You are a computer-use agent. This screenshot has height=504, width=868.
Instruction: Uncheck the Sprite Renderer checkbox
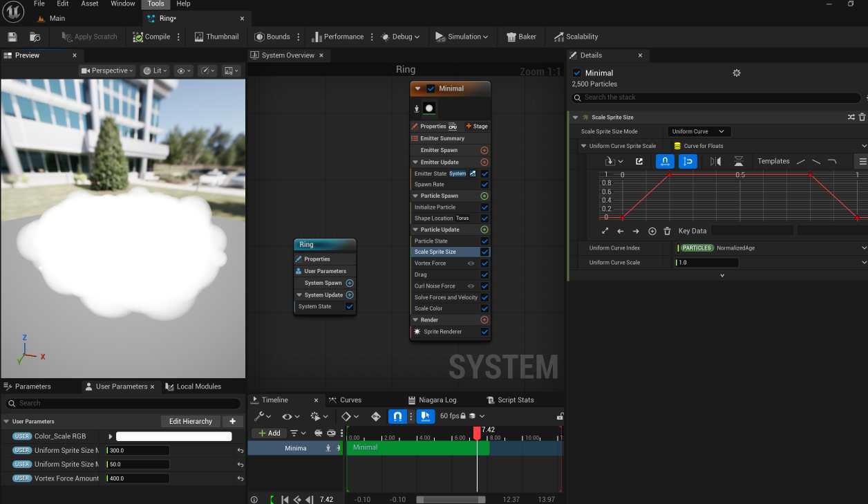click(484, 332)
